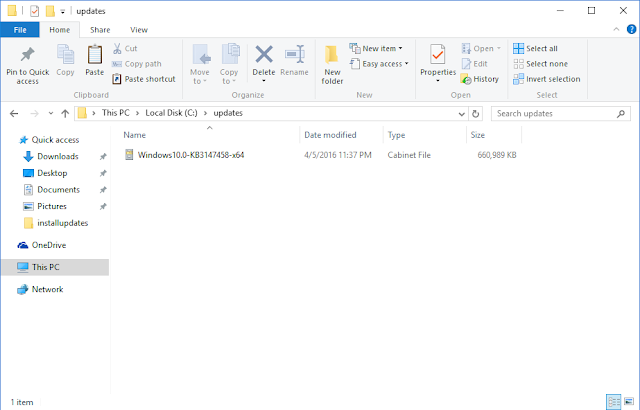This screenshot has width=640, height=410.
Task: Click Pin to Quick access icon
Action: [27, 55]
